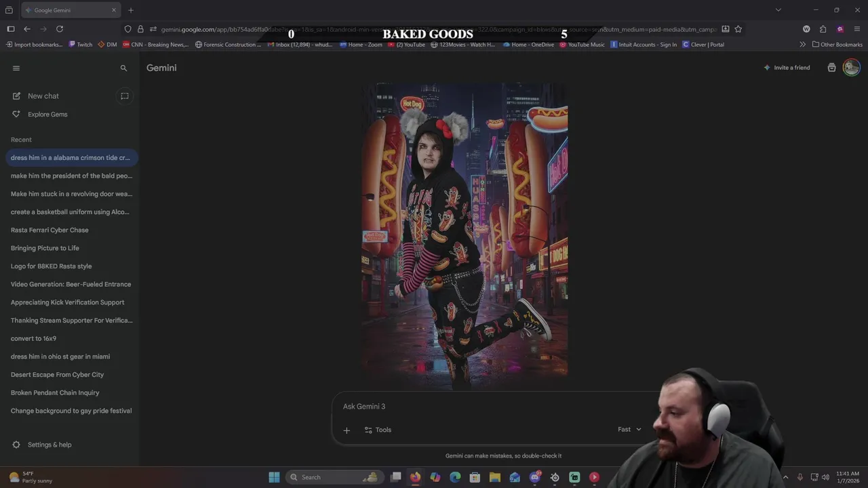Open Settings & help gear icon
868x488 pixels.
[x=16, y=445]
